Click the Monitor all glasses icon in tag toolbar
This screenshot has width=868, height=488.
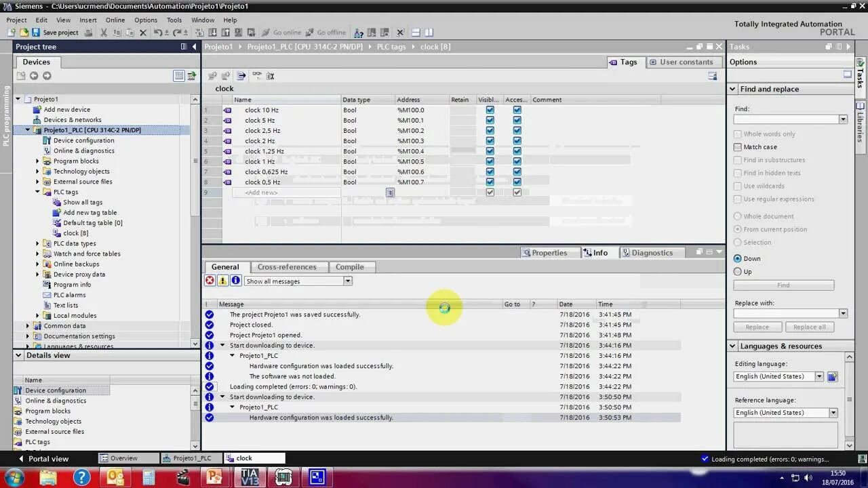[257, 76]
